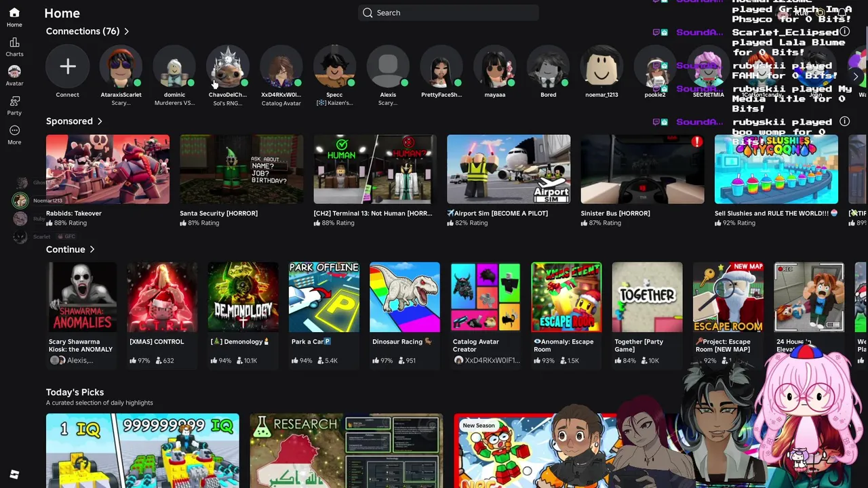Click the search magnifier icon
Screen dimensions: 868x488
point(368,13)
